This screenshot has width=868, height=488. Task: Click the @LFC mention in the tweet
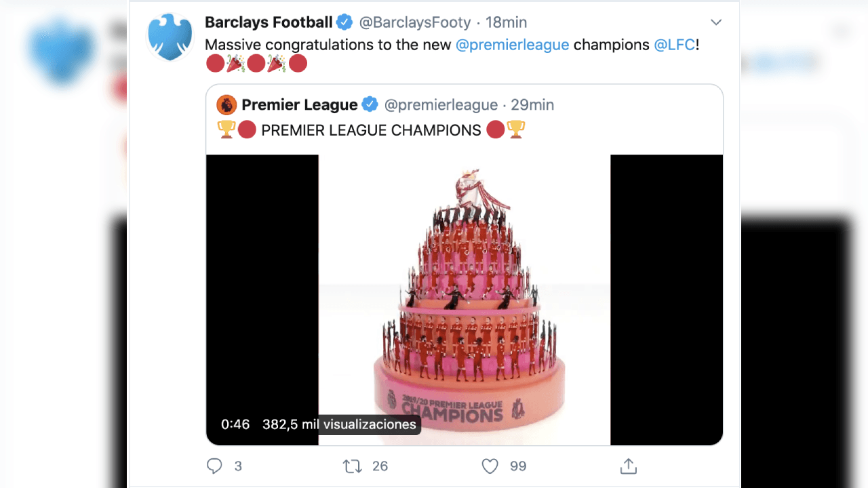click(x=673, y=44)
